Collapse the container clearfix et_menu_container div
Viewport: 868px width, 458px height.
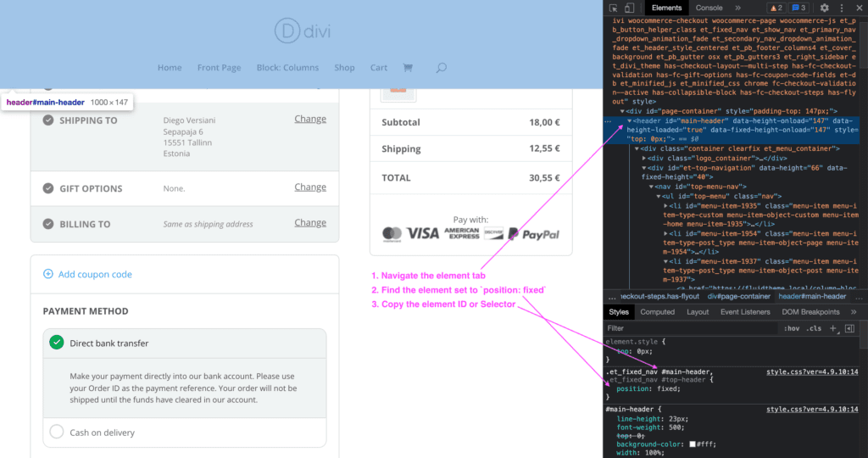point(637,149)
